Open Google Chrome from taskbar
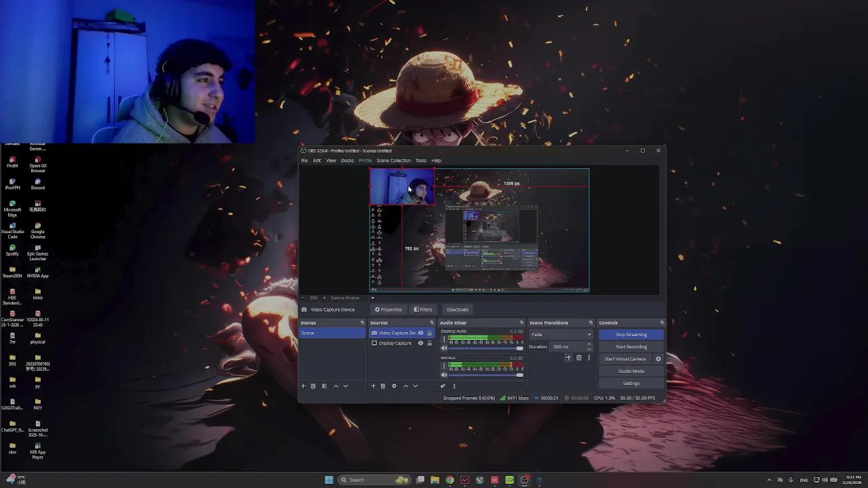868x488 pixels. click(x=450, y=480)
